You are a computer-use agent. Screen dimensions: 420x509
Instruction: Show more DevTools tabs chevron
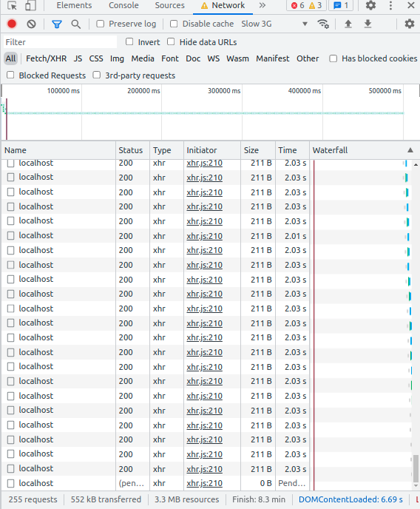(262, 5)
